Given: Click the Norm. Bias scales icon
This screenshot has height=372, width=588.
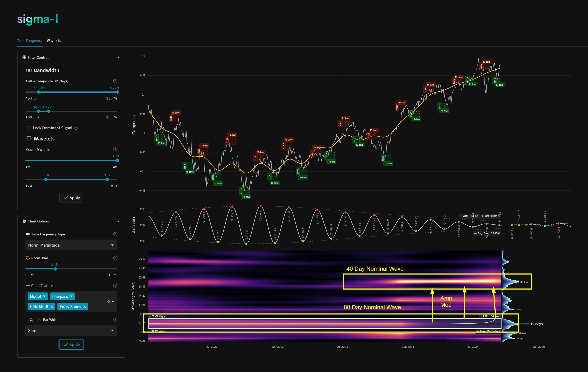Looking at the screenshot, I should (28, 258).
